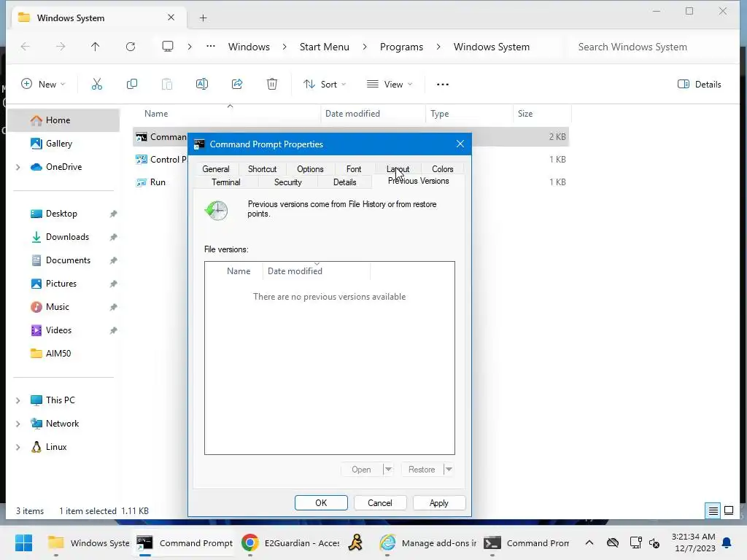Switch to the large thumbnails view icon
Screen dimensions: 747x560
click(x=729, y=511)
